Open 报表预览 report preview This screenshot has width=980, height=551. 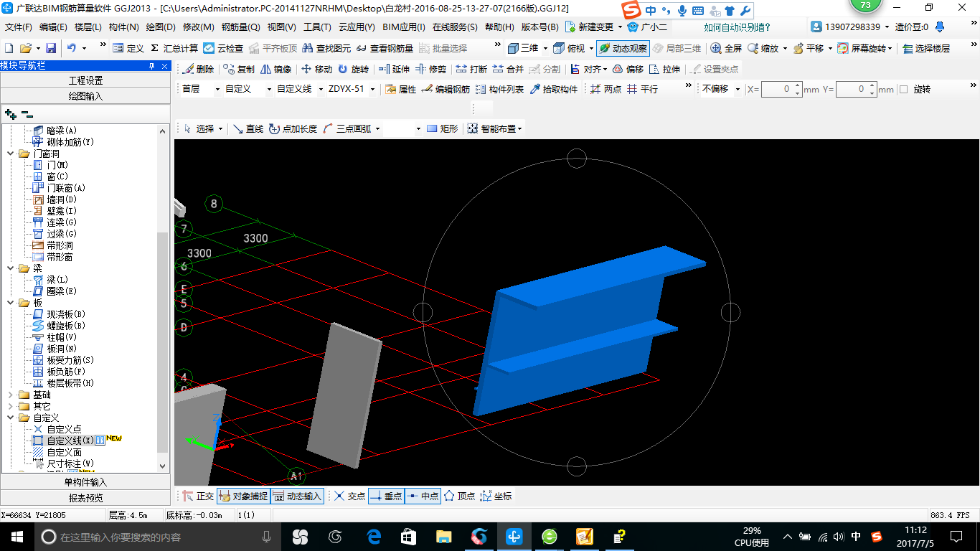[x=85, y=498]
